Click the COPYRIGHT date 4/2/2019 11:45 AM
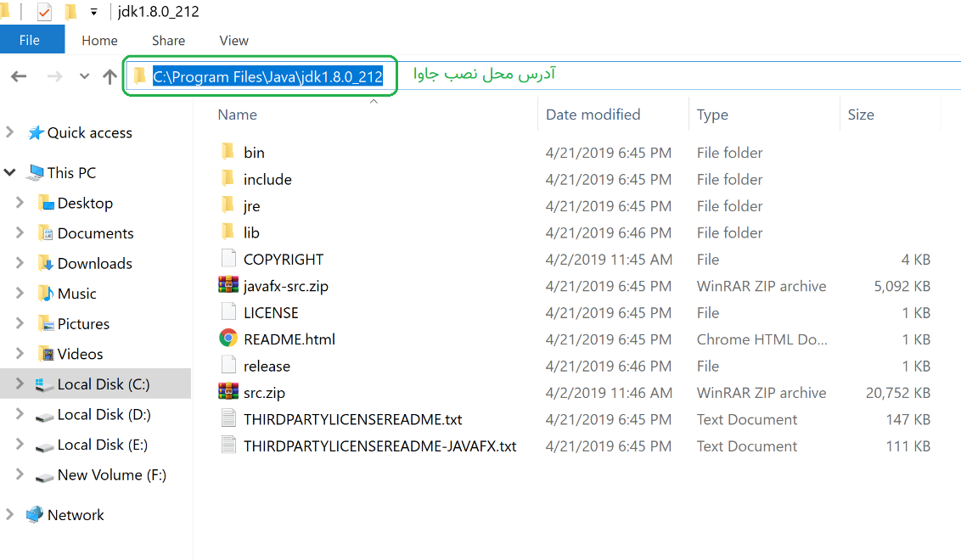 [609, 260]
